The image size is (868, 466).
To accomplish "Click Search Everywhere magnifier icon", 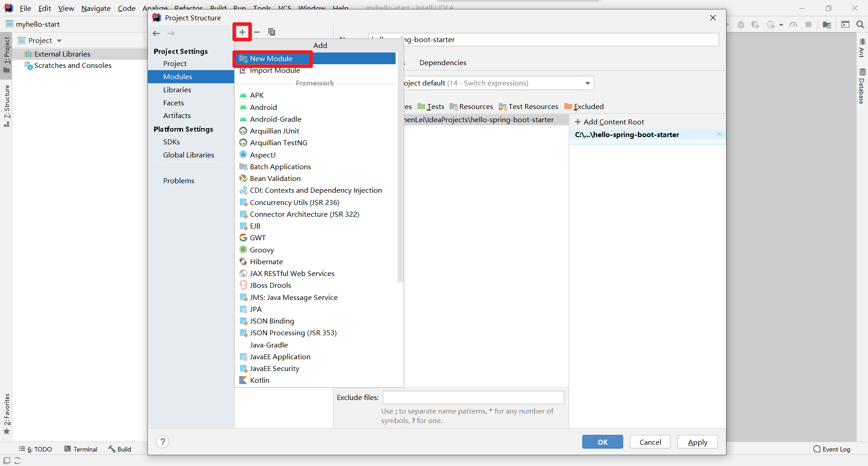I will [x=860, y=24].
